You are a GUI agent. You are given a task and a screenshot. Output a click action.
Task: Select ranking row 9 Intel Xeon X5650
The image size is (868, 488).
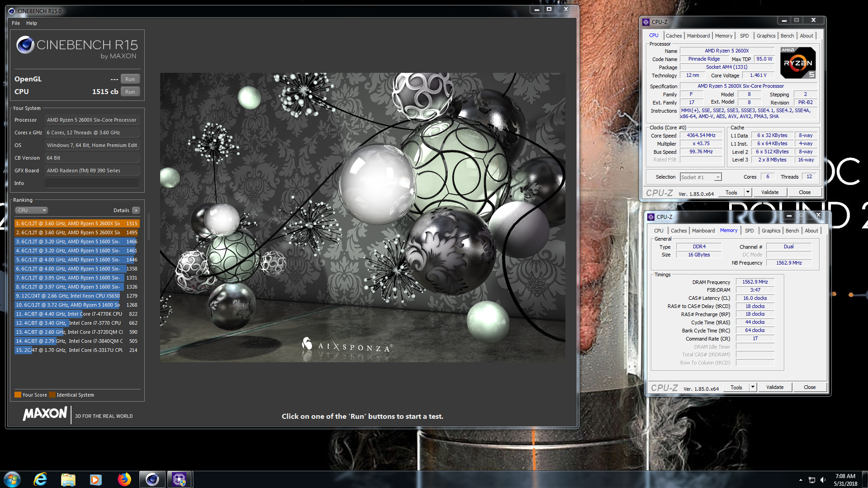77,296
